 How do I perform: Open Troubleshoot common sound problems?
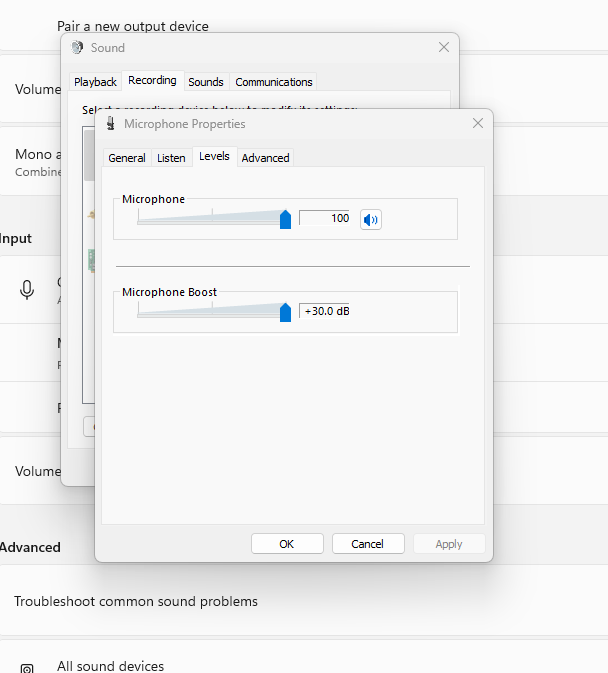136,601
